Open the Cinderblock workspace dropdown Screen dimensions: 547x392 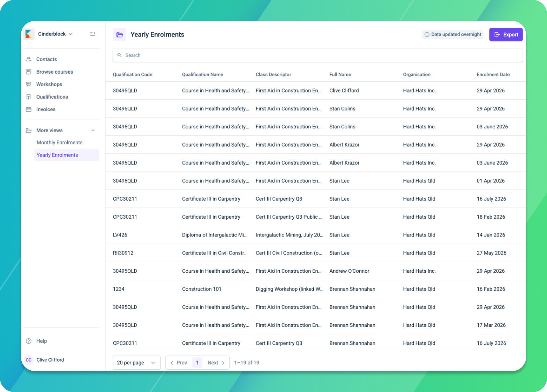pos(55,34)
